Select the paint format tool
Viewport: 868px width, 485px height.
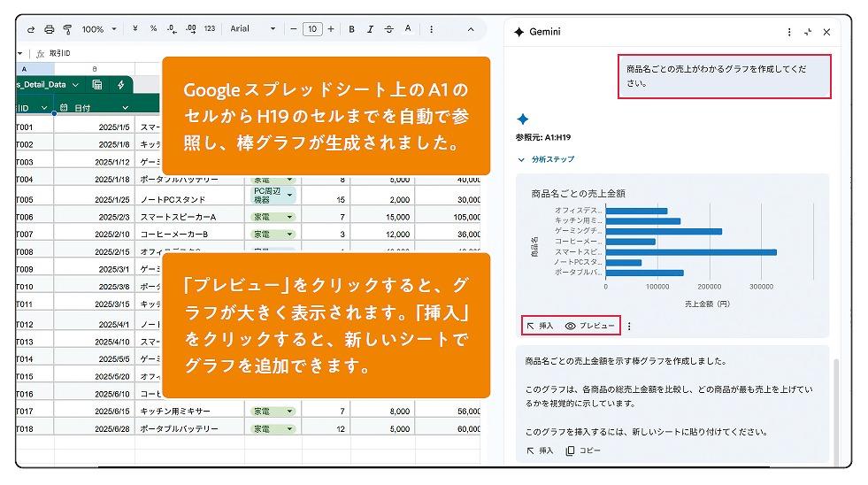[67, 29]
